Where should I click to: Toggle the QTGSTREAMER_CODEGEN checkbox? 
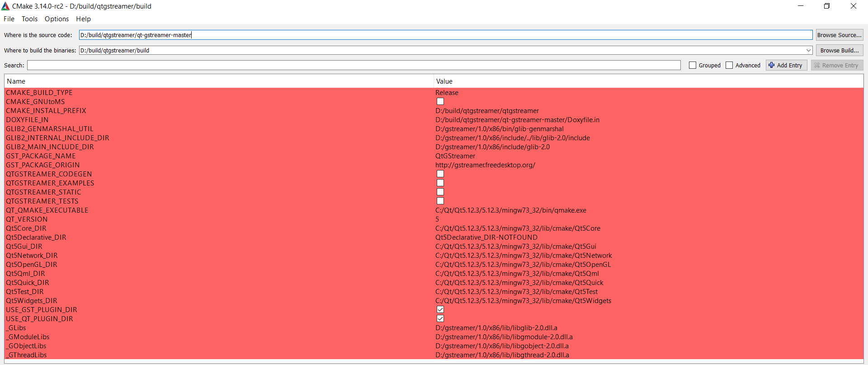[x=440, y=174]
